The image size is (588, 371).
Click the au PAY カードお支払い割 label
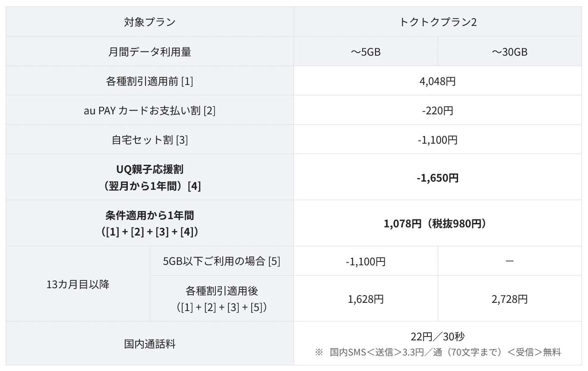click(x=150, y=110)
